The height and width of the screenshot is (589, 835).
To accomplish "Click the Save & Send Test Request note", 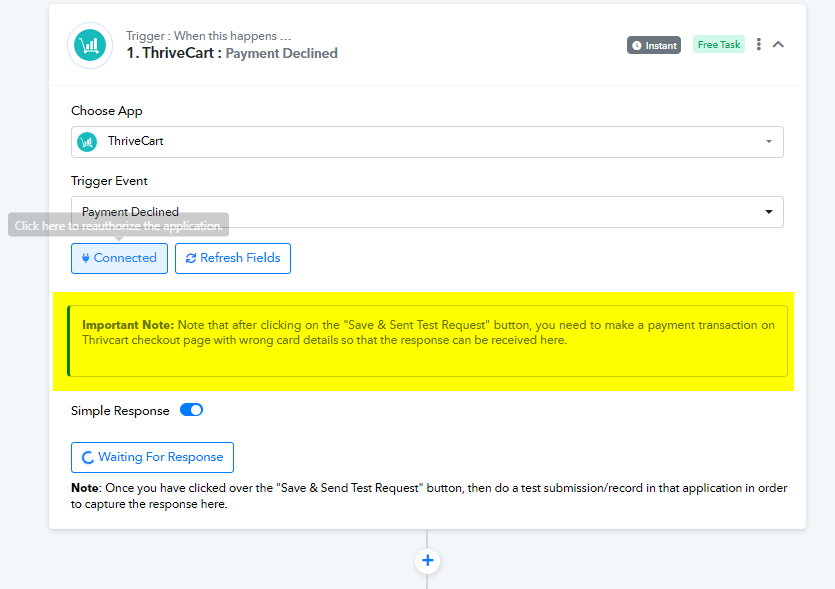I will point(429,496).
